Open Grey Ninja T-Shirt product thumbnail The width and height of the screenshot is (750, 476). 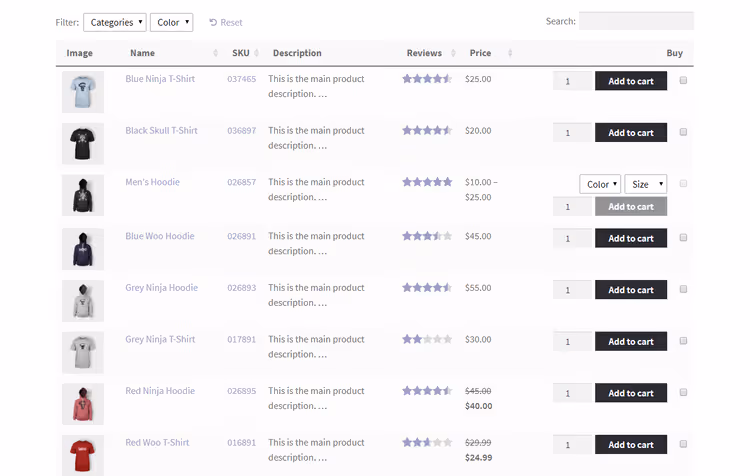83,353
